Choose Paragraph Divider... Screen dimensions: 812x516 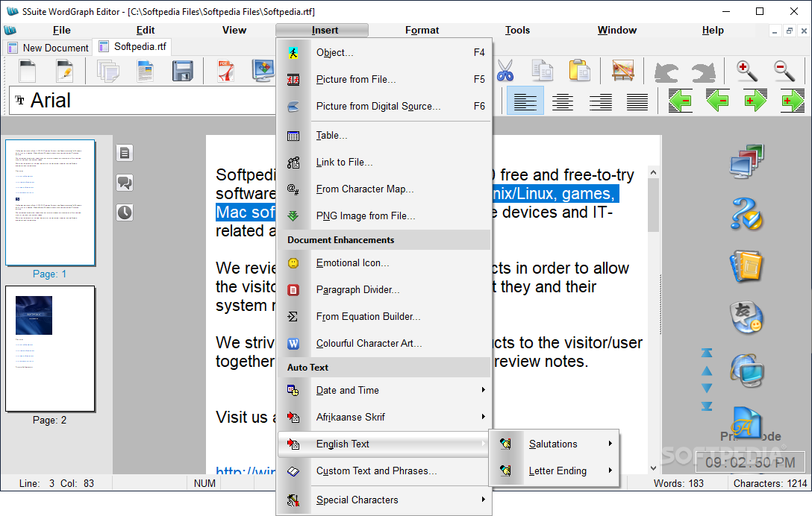coord(384,290)
